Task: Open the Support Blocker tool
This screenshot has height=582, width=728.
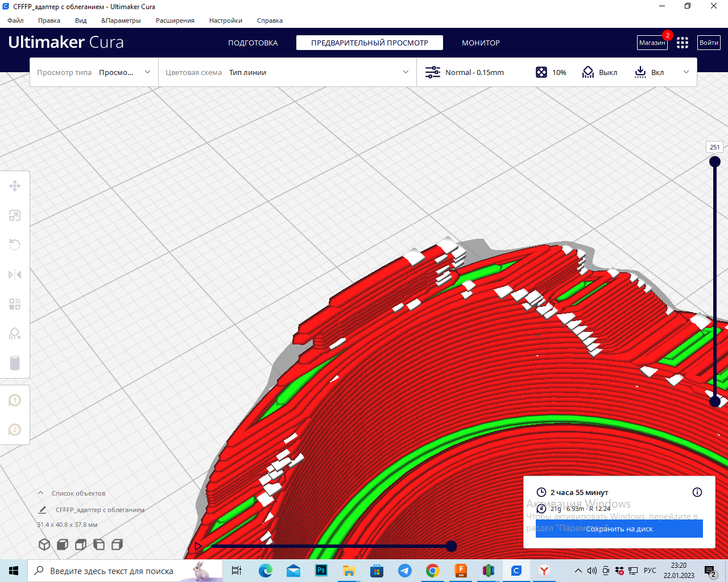Action: coord(15,334)
